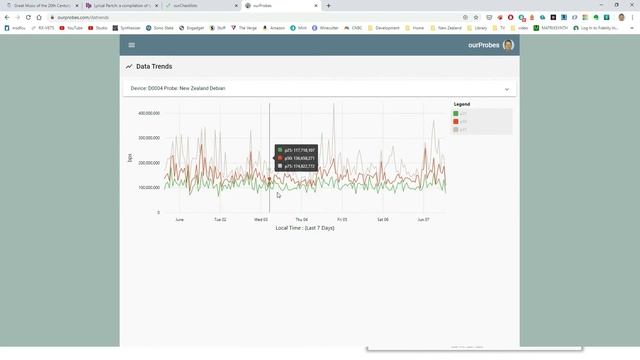Bookmark this page with star icon
Viewport: 640px width, 360px height.
click(476, 18)
